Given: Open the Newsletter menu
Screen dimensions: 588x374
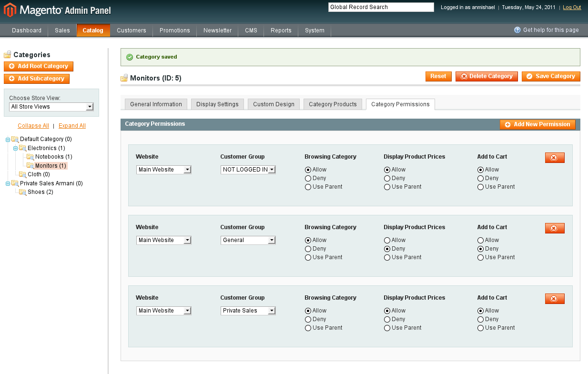Looking at the screenshot, I should point(218,30).
